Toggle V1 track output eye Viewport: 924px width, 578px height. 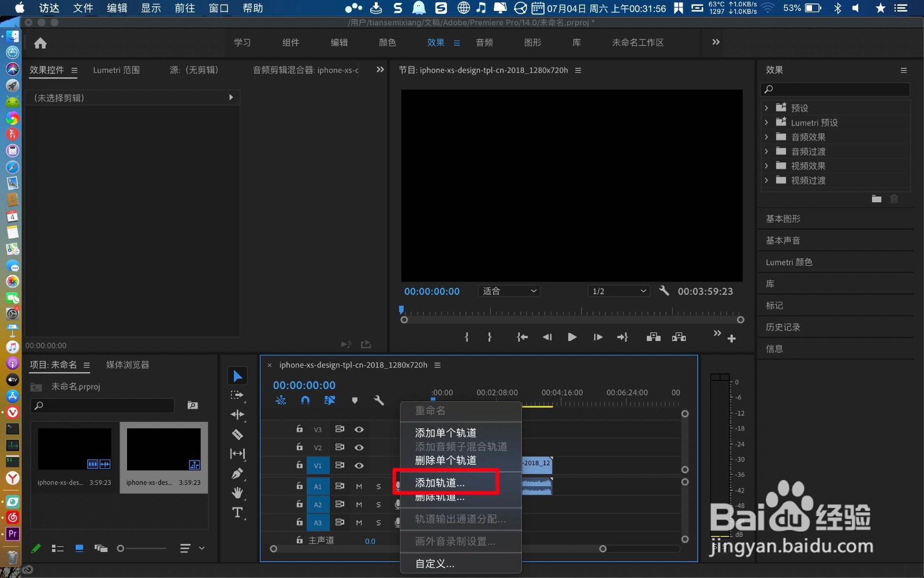pos(359,465)
